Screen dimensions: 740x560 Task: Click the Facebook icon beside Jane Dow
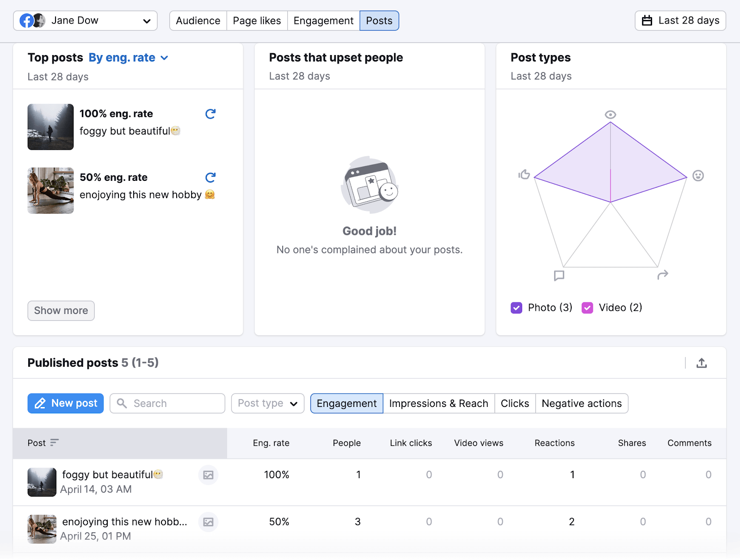(27, 20)
